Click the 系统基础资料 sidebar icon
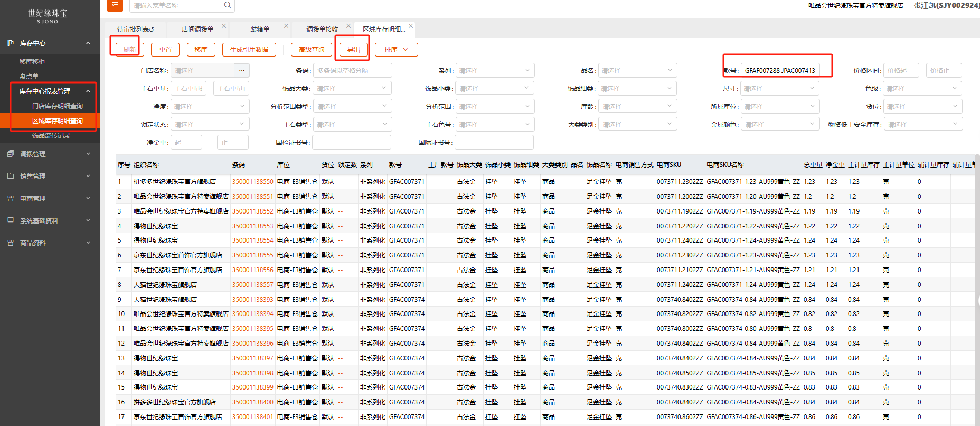The image size is (980, 426). pyautogui.click(x=11, y=220)
